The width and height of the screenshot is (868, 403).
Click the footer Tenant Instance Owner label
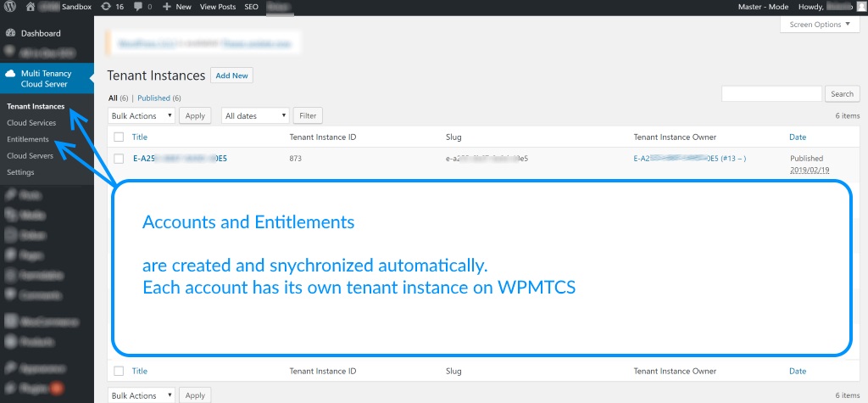675,371
